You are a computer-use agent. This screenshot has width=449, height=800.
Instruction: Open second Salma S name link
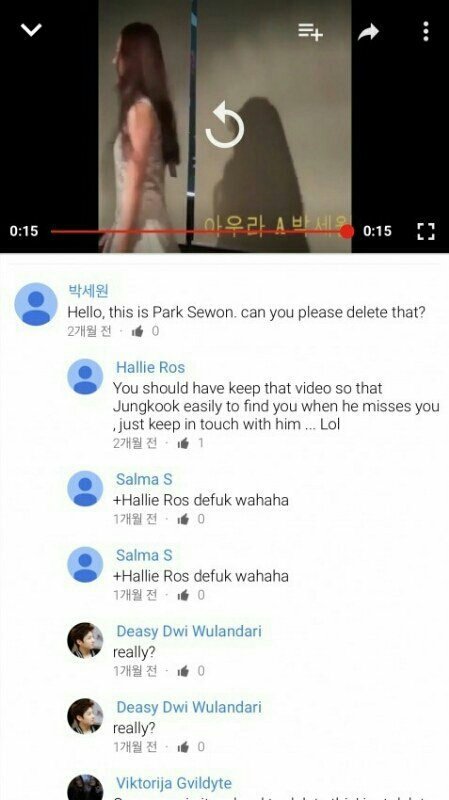pyautogui.click(x=144, y=555)
